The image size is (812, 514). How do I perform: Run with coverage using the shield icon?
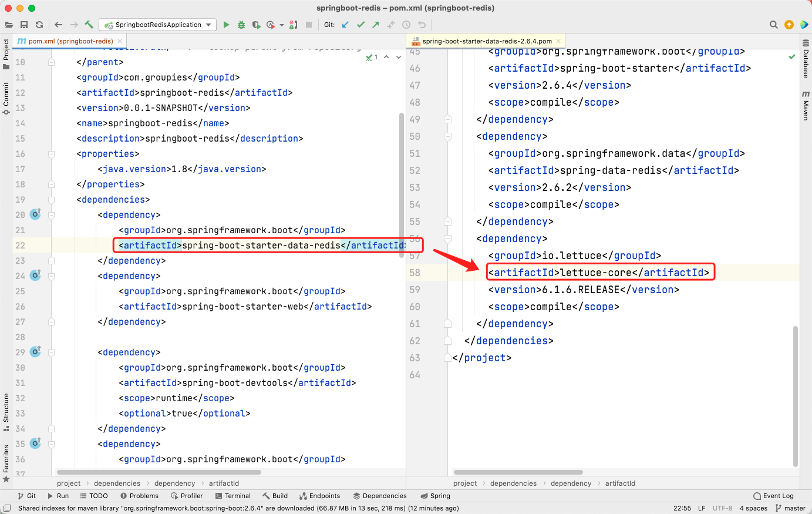(256, 25)
